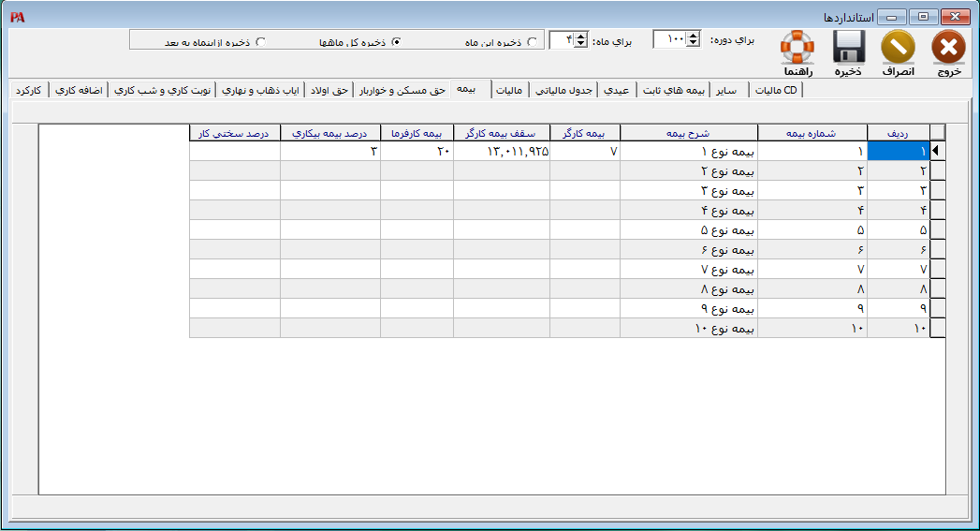Click the شرح بیمه column header
The height and width of the screenshot is (531, 980).
click(688, 133)
